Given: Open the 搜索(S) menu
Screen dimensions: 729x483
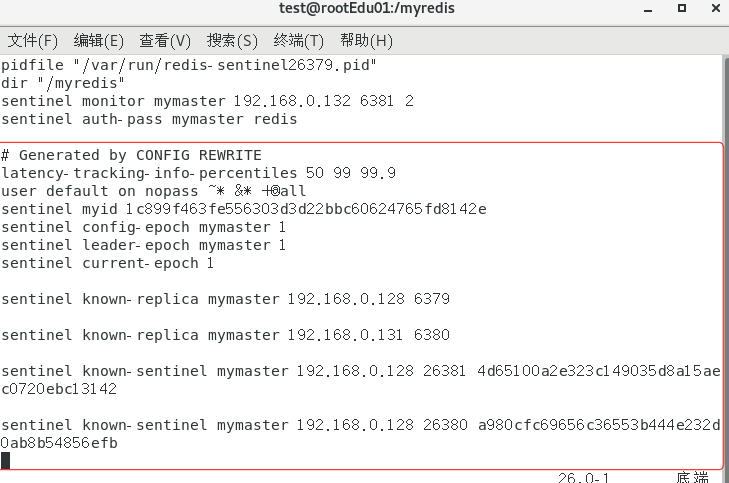Looking at the screenshot, I should point(232,41).
